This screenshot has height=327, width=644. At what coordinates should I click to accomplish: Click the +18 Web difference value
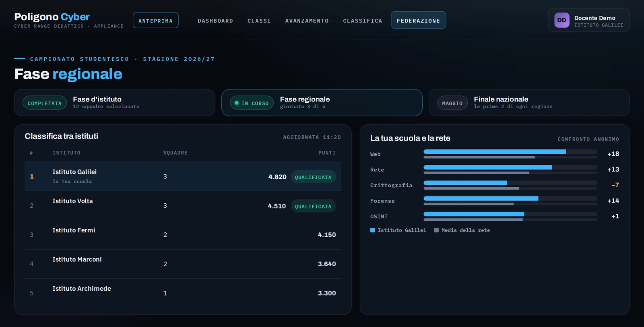(x=613, y=154)
